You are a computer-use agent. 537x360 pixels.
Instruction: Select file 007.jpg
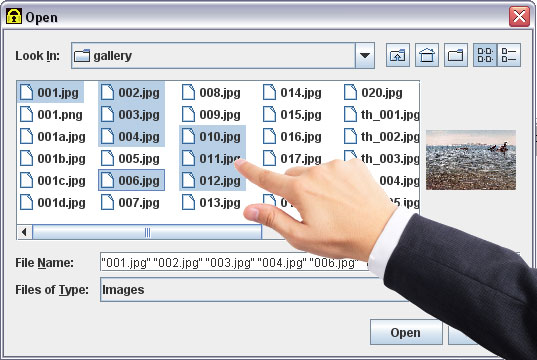tap(131, 202)
